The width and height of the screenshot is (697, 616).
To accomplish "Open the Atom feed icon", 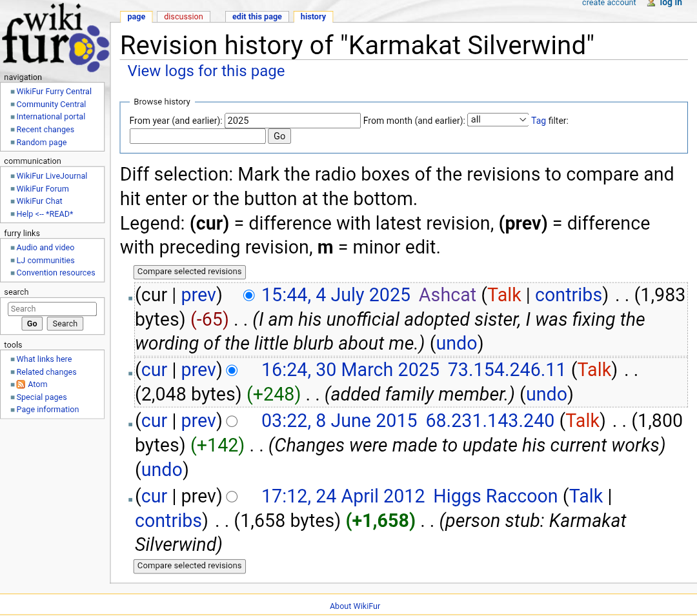I will pos(21,384).
